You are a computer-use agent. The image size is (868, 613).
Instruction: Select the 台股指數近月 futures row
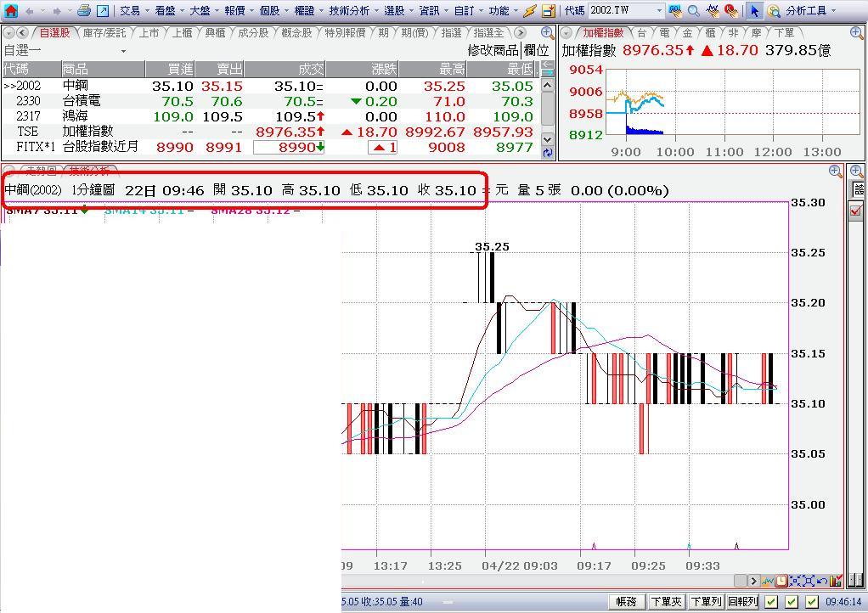click(269, 147)
